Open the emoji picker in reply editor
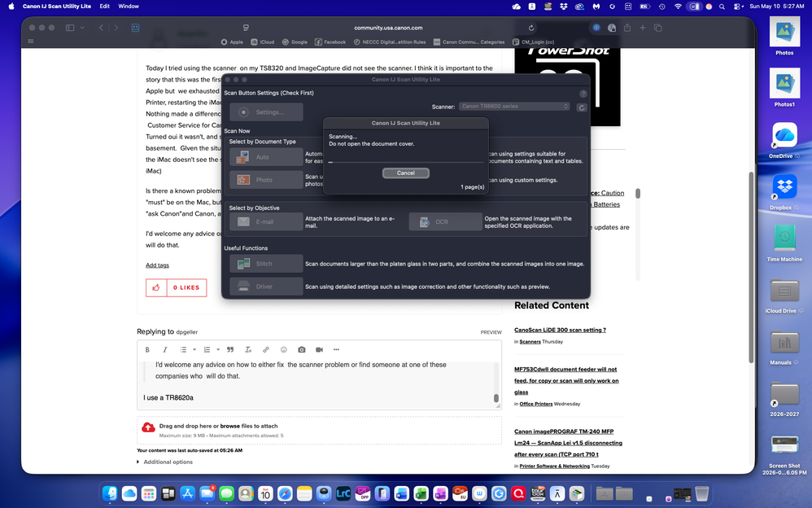The image size is (812, 508). pyautogui.click(x=283, y=350)
